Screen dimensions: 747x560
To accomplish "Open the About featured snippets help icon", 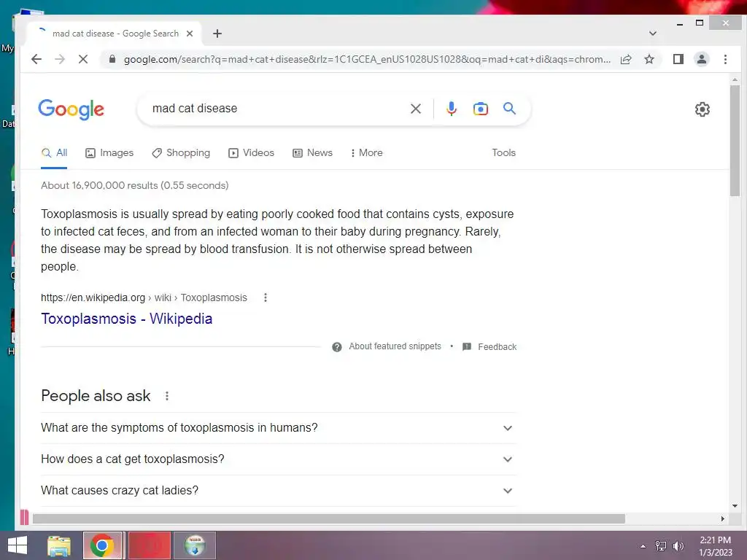I will (x=337, y=346).
